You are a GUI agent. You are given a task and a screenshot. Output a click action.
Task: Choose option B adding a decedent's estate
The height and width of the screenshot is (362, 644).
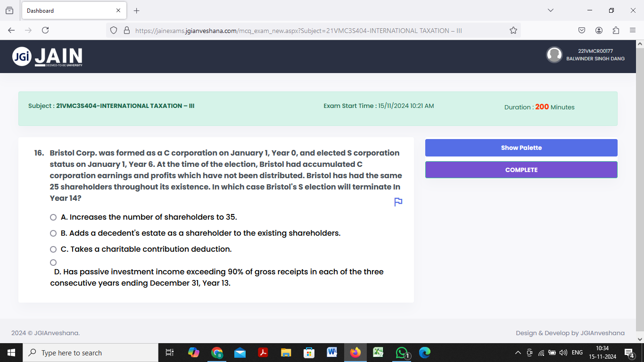coord(53,233)
